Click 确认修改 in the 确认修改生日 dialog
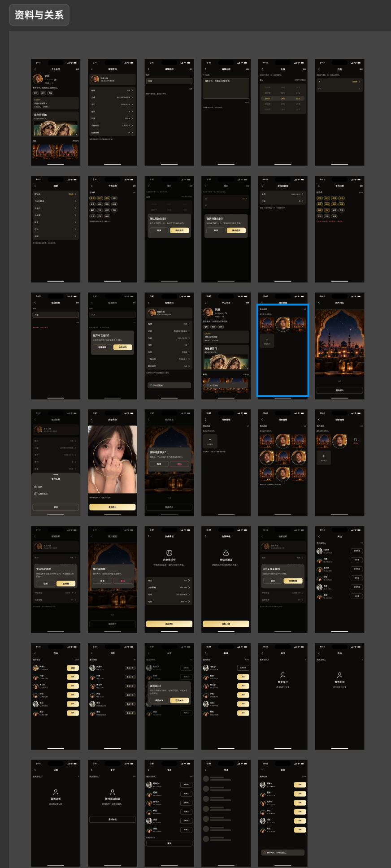This screenshot has width=391, height=868. 179,230
